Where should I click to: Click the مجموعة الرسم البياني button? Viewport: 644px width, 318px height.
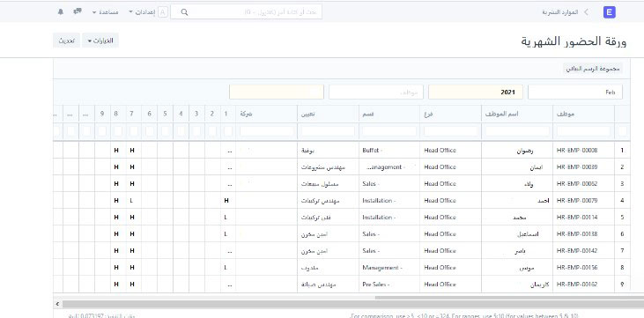(x=592, y=69)
